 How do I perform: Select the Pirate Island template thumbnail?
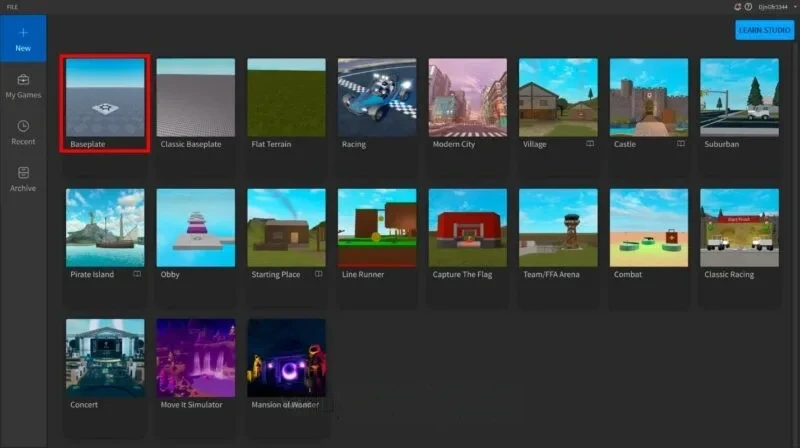(x=105, y=228)
